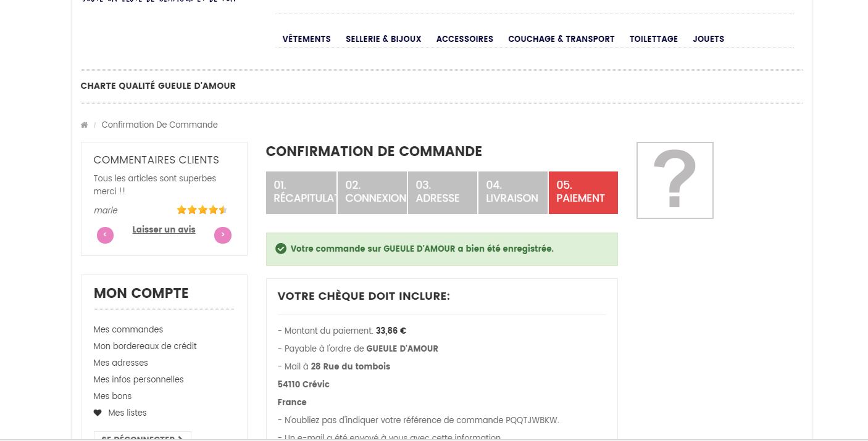
Task: Click the five-star rating under review
Action: pyautogui.click(x=202, y=210)
